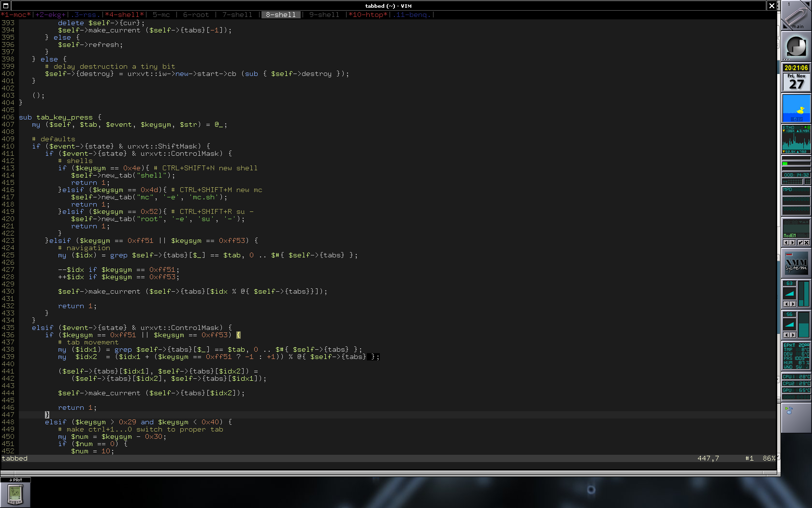The height and width of the screenshot is (508, 812).
Task: Click cursor position '447,7' in status line
Action: (708, 458)
